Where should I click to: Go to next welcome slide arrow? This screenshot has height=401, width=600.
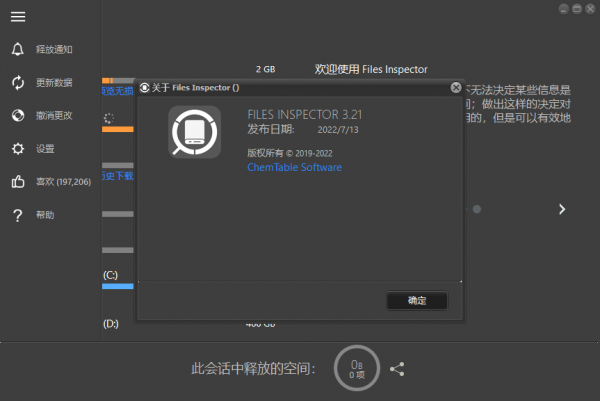562,209
